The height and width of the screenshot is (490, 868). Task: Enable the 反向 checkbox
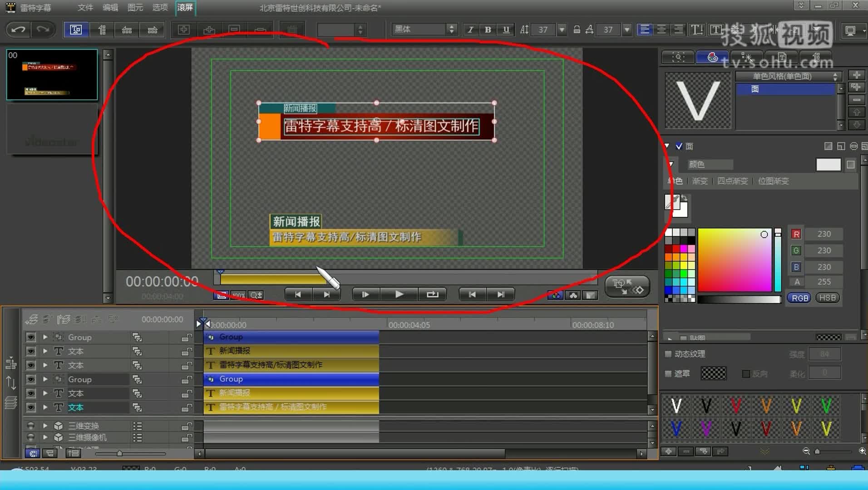coord(746,374)
